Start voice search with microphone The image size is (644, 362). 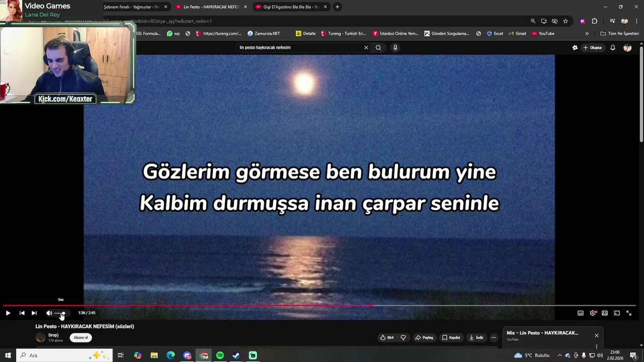point(395,47)
